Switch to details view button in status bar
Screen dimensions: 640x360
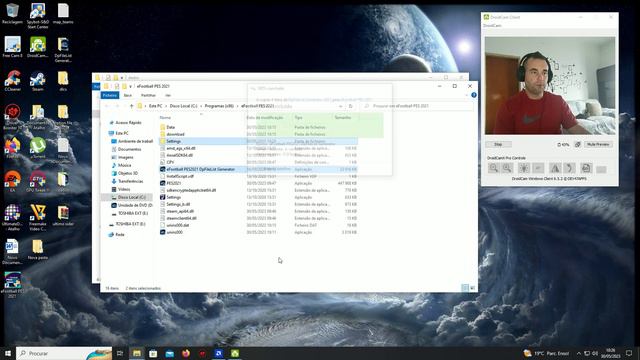coord(465,288)
